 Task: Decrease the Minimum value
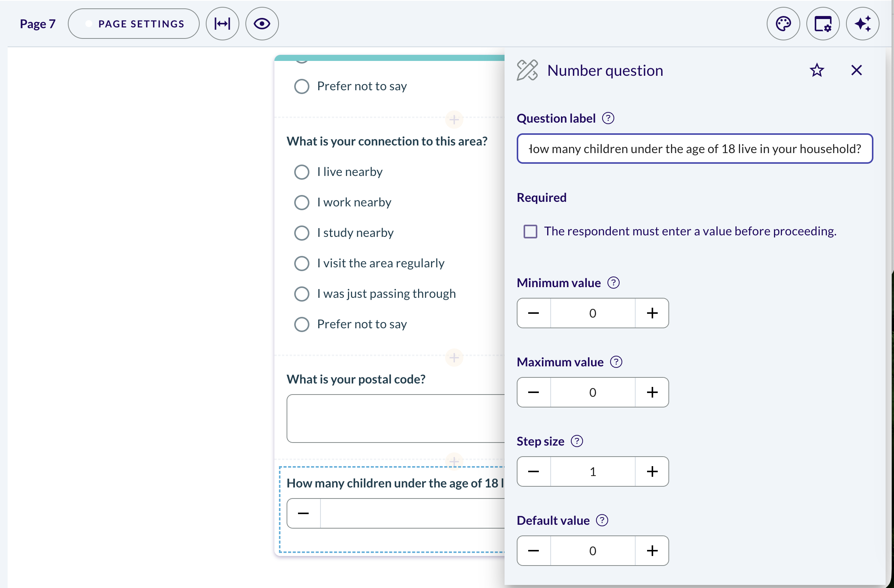(534, 313)
